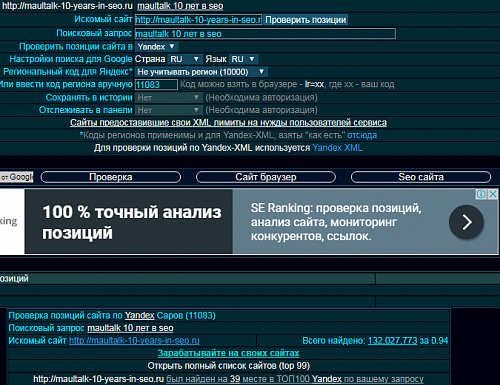
Task: Click the 'Проверить позиции' button
Action: pyautogui.click(x=306, y=20)
